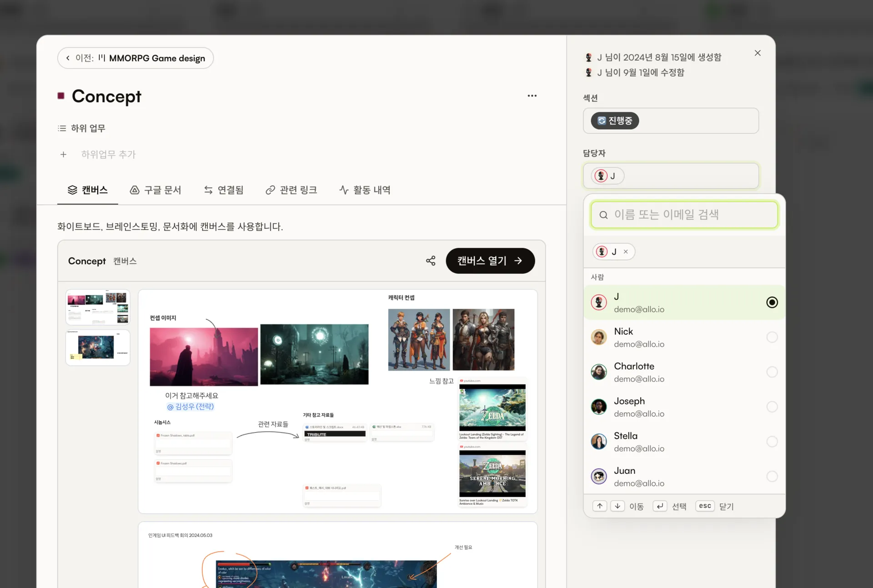Click Joseph's avatar in people list

coord(599,407)
